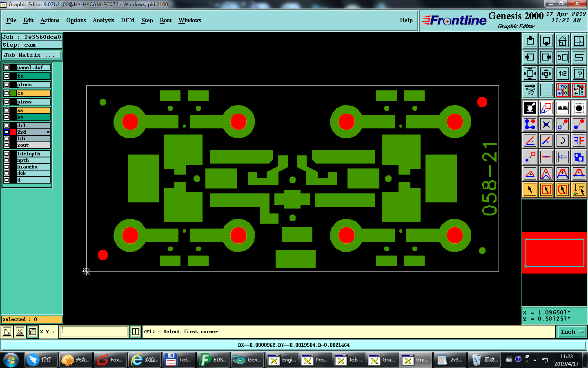
Task: Click the cs layer green color swatch
Action: [13, 93]
